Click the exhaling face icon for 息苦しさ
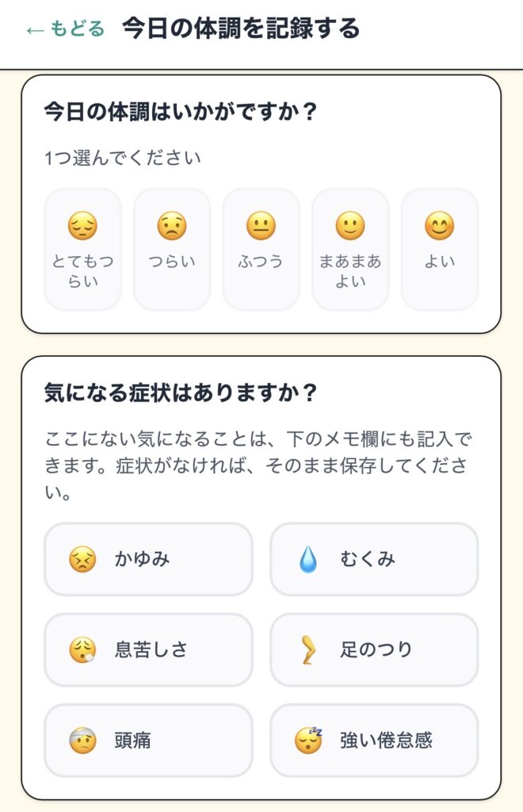Image resolution: width=523 pixels, height=812 pixels. (x=82, y=651)
